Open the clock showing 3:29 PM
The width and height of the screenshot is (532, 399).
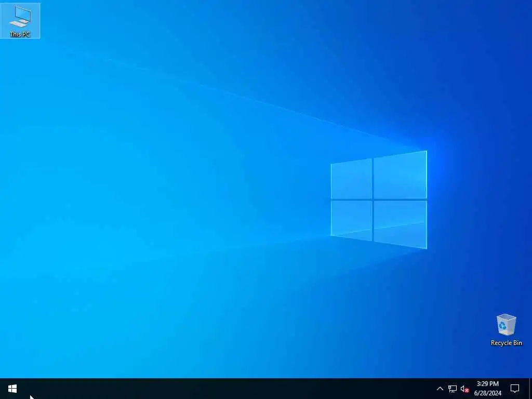487,389
